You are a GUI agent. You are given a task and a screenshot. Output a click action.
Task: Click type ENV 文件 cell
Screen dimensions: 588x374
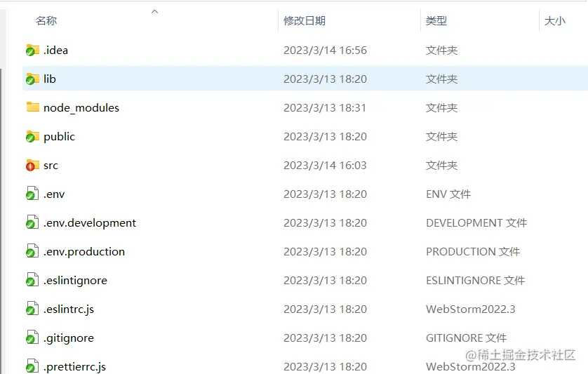pos(448,194)
